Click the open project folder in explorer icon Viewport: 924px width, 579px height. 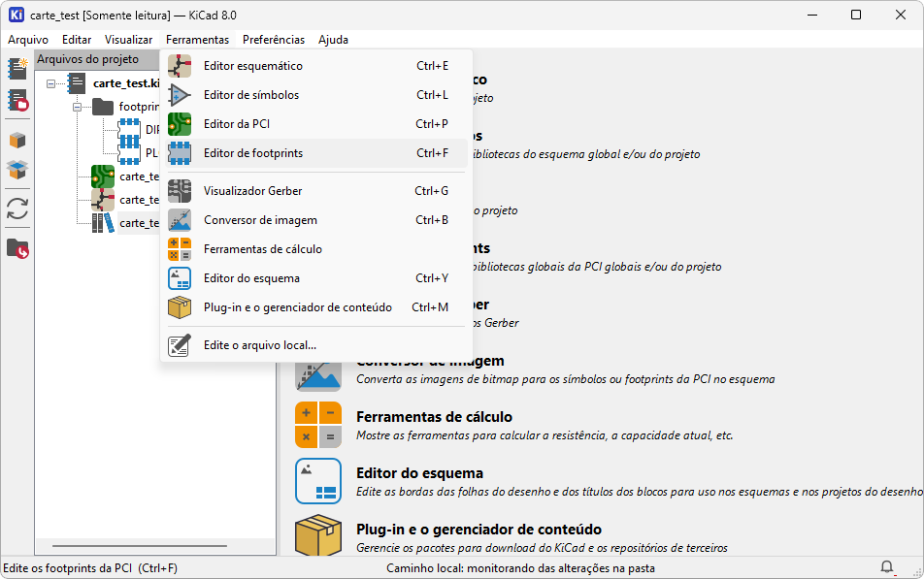coord(17,248)
